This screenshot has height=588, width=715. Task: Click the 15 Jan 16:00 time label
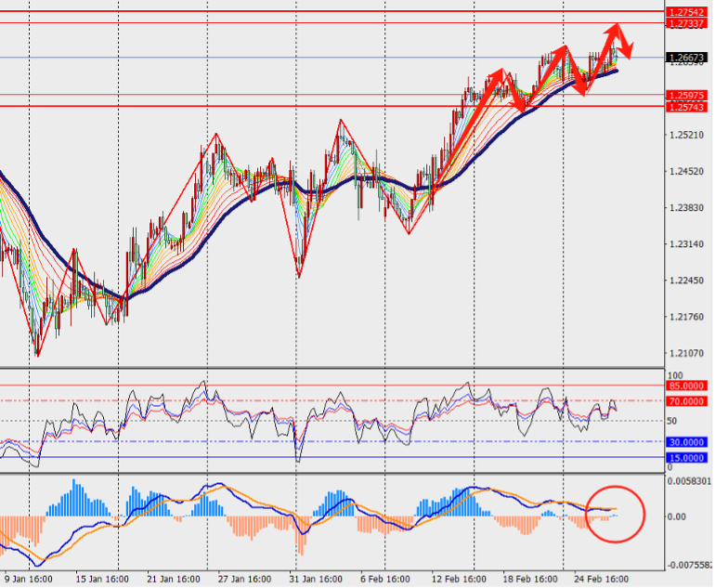click(x=102, y=580)
